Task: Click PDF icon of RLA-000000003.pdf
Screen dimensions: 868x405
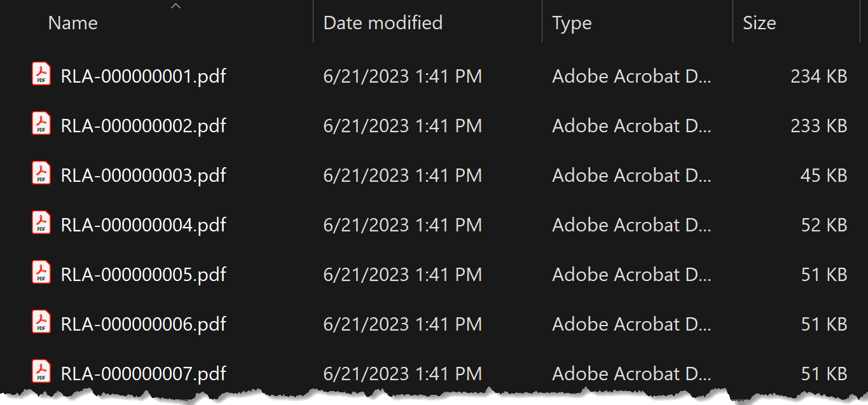Action: [41, 173]
